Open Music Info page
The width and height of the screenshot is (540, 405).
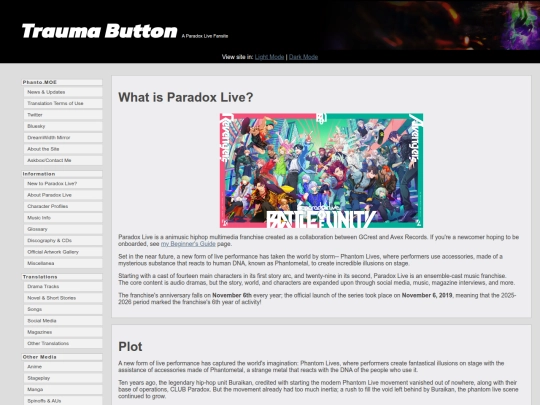pos(63,218)
